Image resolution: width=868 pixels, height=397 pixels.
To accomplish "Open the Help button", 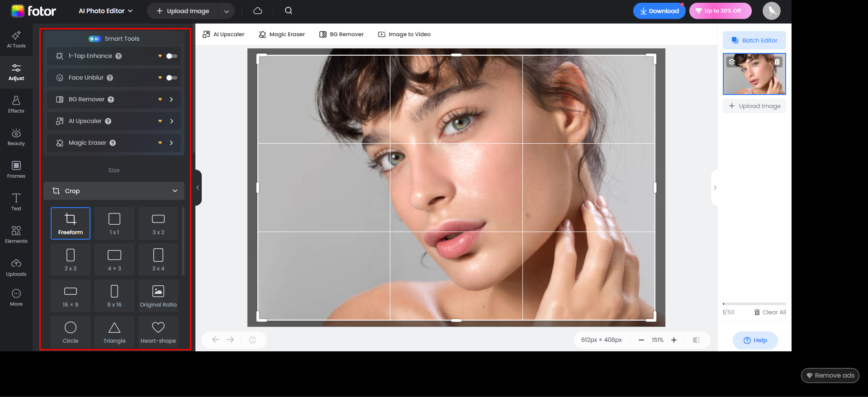I will pyautogui.click(x=755, y=340).
